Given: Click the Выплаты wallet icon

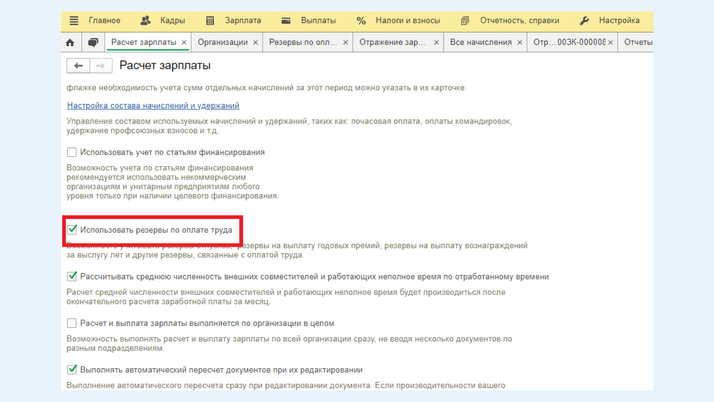Looking at the screenshot, I should click(x=286, y=20).
